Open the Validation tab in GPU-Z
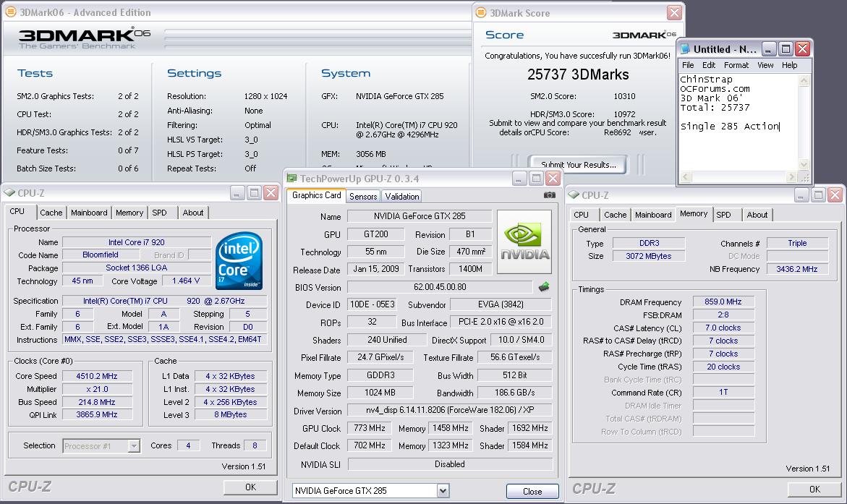 point(402,196)
